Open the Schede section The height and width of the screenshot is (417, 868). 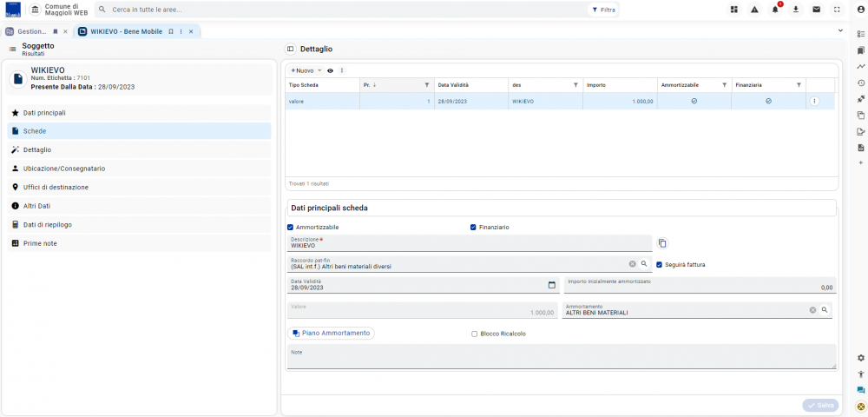(140, 131)
